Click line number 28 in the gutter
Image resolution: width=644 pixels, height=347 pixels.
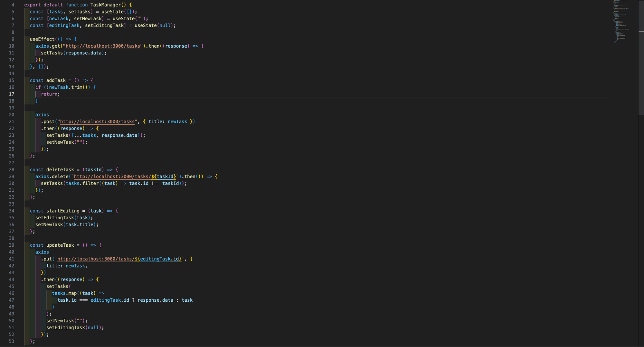coord(12,170)
